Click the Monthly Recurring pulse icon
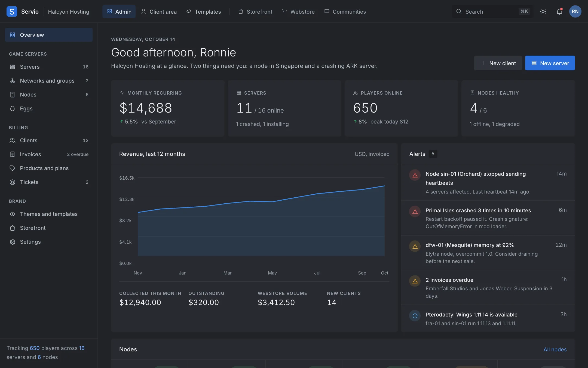Screen dimensions: 588x368 coord(122,93)
